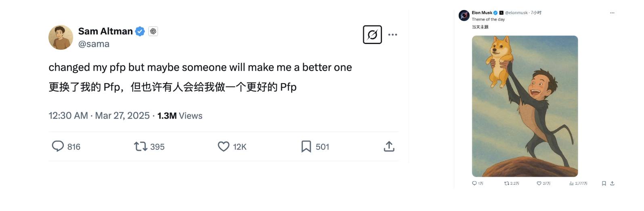Click the OpenAI affiliation badge next to Sam Altman

coord(153,31)
